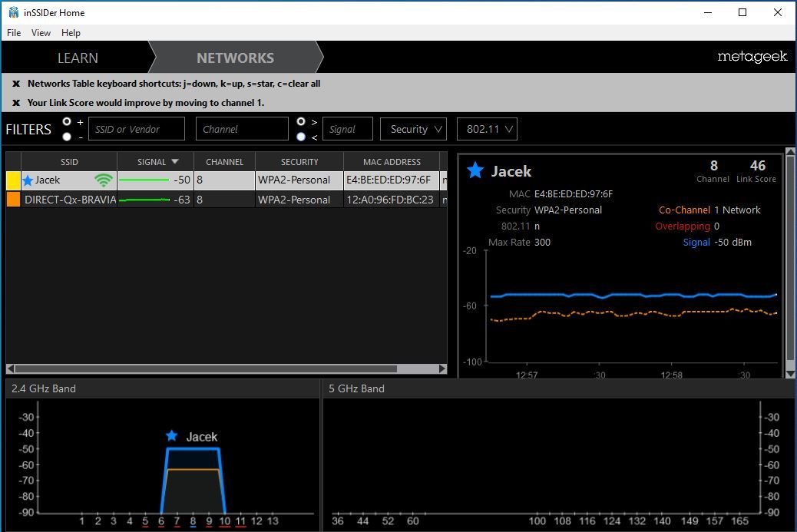Click MAC address 12:A0:96:FD:BC:23
This screenshot has width=797, height=532.
pos(390,200)
